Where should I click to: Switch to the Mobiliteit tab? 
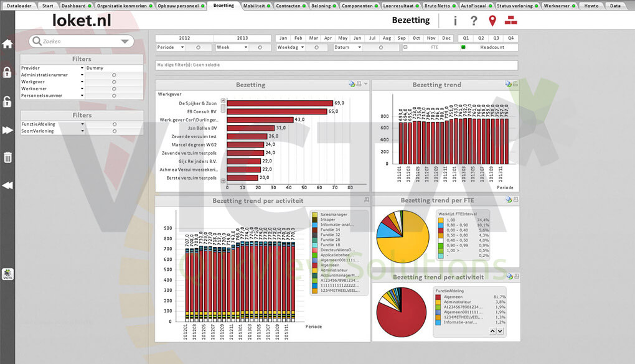[x=256, y=6]
